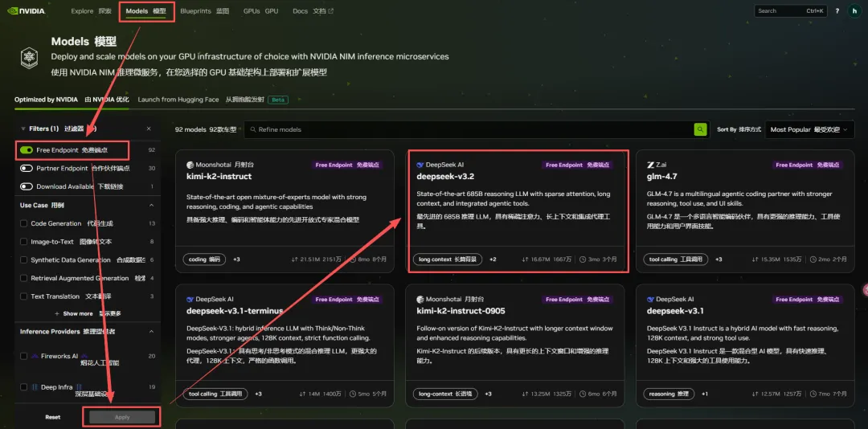Toggle the Download Available switch
868x429 pixels.
tap(26, 186)
